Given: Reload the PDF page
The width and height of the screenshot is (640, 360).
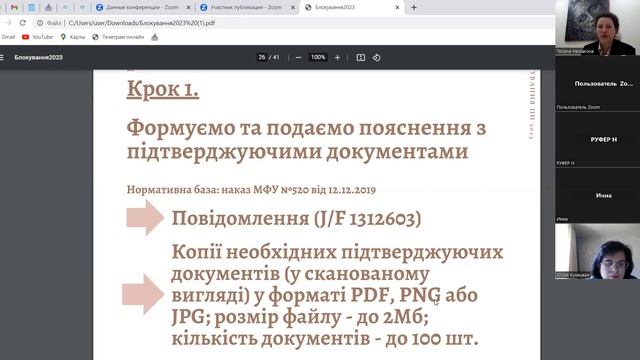Looking at the screenshot, I should (x=23, y=23).
